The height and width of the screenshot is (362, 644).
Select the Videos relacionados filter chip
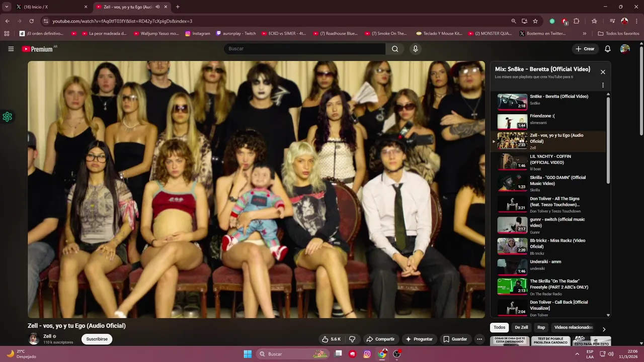(574, 327)
